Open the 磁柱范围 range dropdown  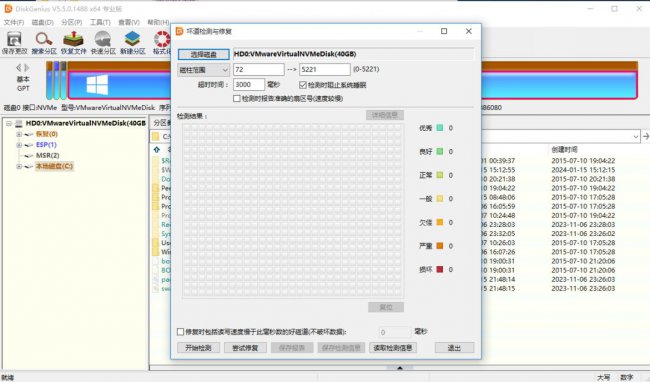click(x=204, y=70)
